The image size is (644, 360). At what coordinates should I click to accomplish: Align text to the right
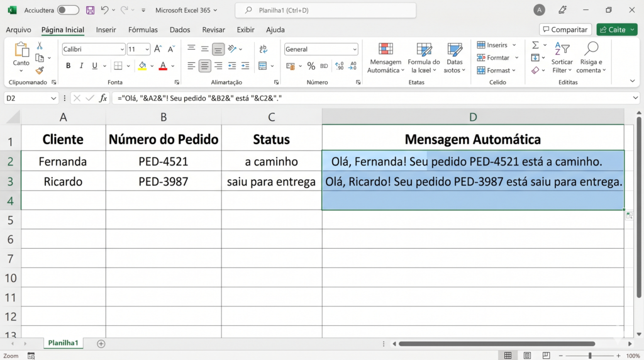point(218,65)
